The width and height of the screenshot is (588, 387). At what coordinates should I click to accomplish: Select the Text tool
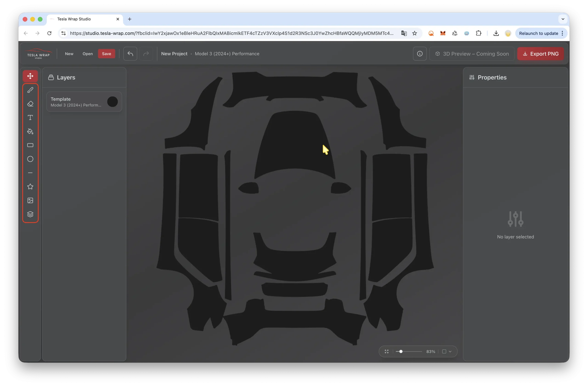[30, 118]
